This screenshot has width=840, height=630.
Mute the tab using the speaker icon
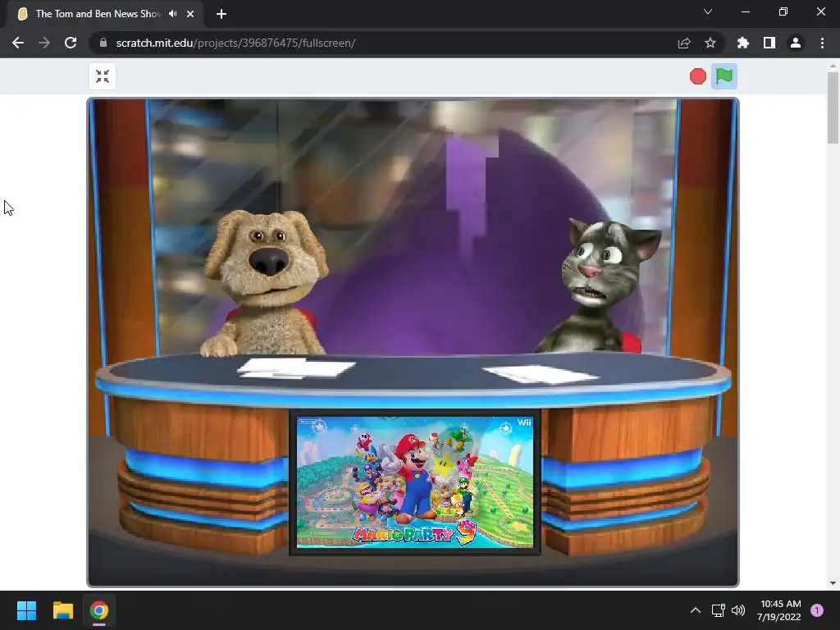[x=172, y=14]
